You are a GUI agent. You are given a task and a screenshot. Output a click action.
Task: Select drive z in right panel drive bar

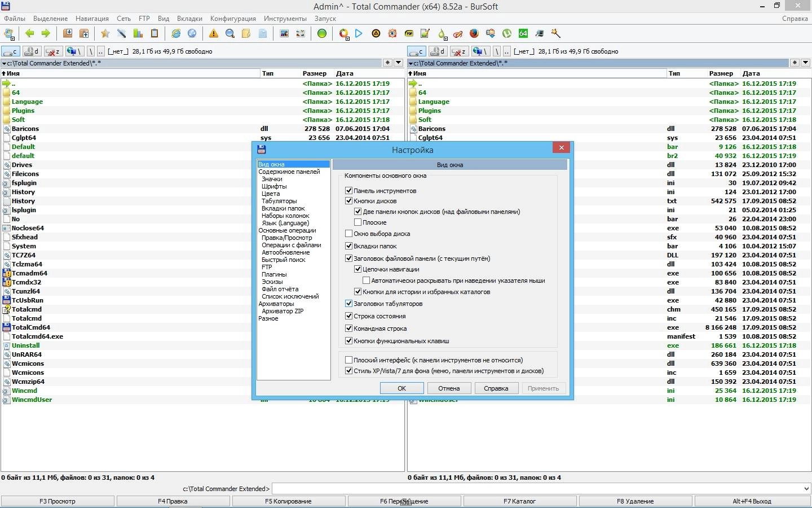click(x=459, y=51)
